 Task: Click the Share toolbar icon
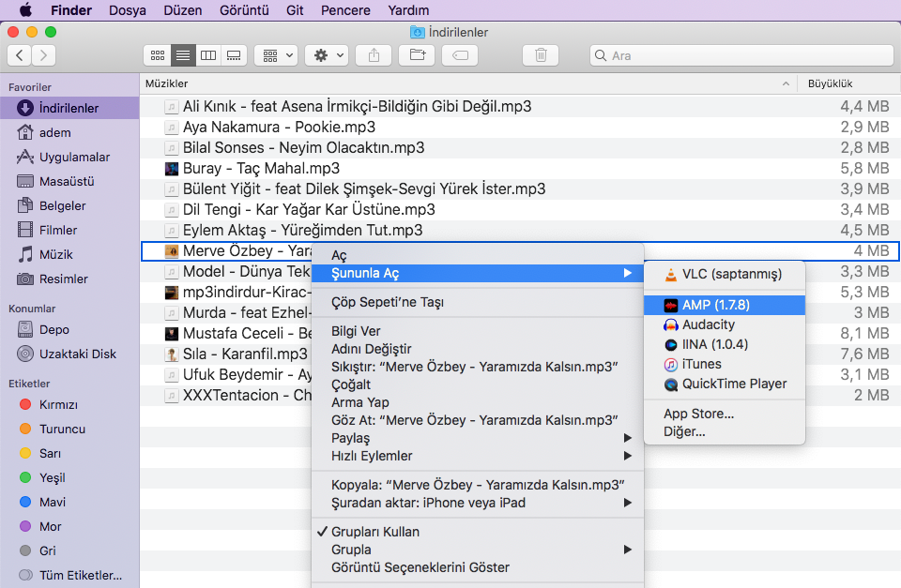[374, 55]
